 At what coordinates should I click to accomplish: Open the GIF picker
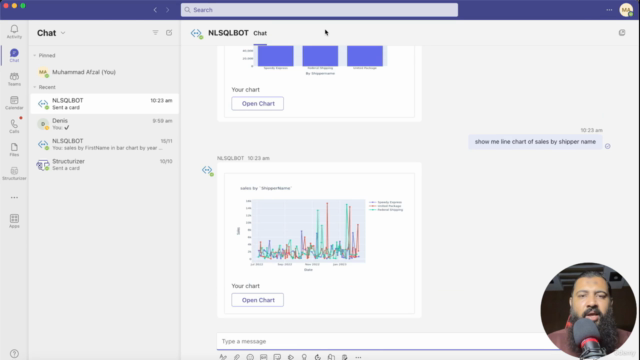(263, 357)
